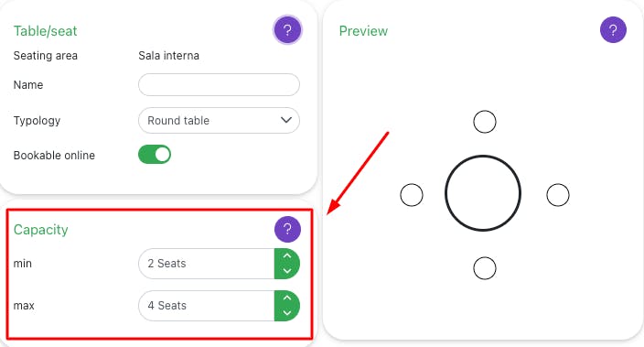Expand Typology list with chevron arrow

(x=286, y=120)
